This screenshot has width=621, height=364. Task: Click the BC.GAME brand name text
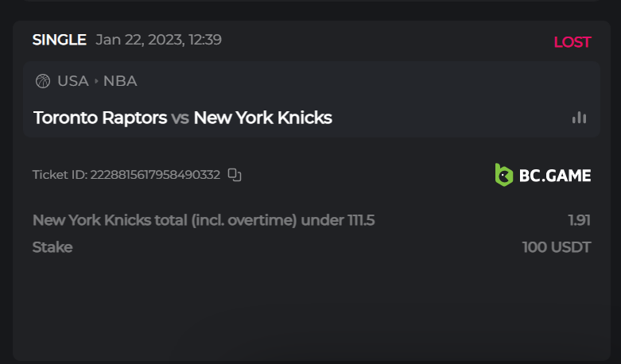click(555, 176)
